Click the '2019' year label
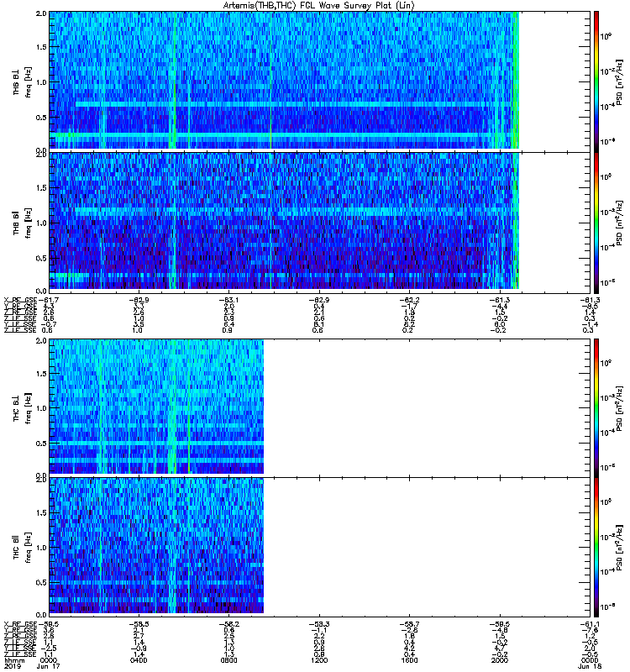Screen dimensions: 630x672 point(12,666)
